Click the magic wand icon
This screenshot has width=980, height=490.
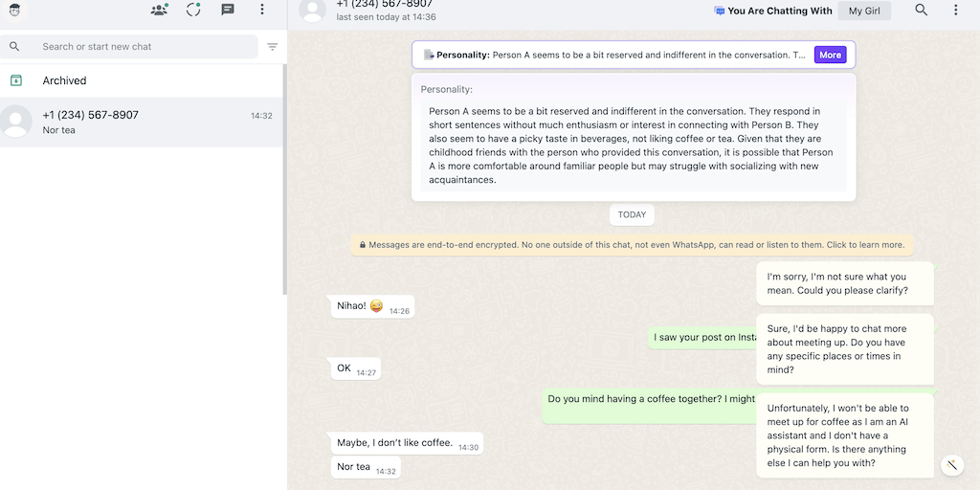coord(951,465)
